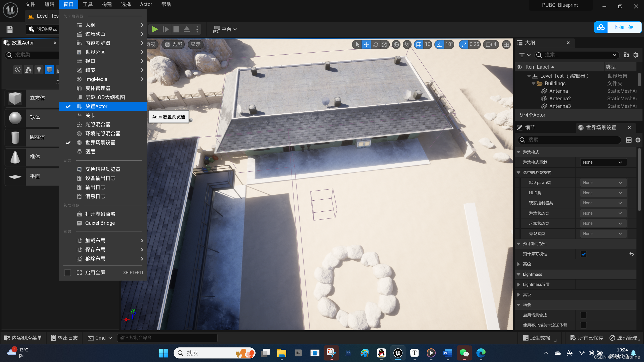Toggle the grid snapping icon in viewport
The image size is (644, 362).
[419, 44]
